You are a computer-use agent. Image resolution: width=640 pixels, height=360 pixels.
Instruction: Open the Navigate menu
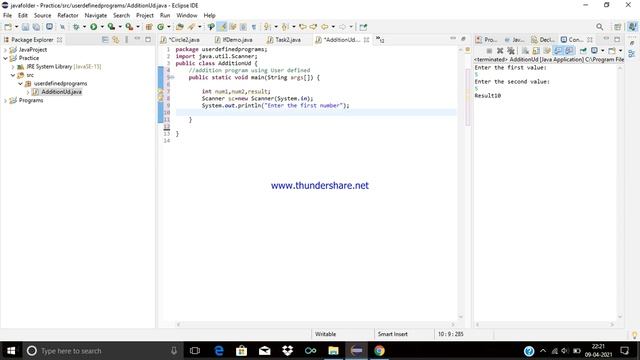point(96,16)
